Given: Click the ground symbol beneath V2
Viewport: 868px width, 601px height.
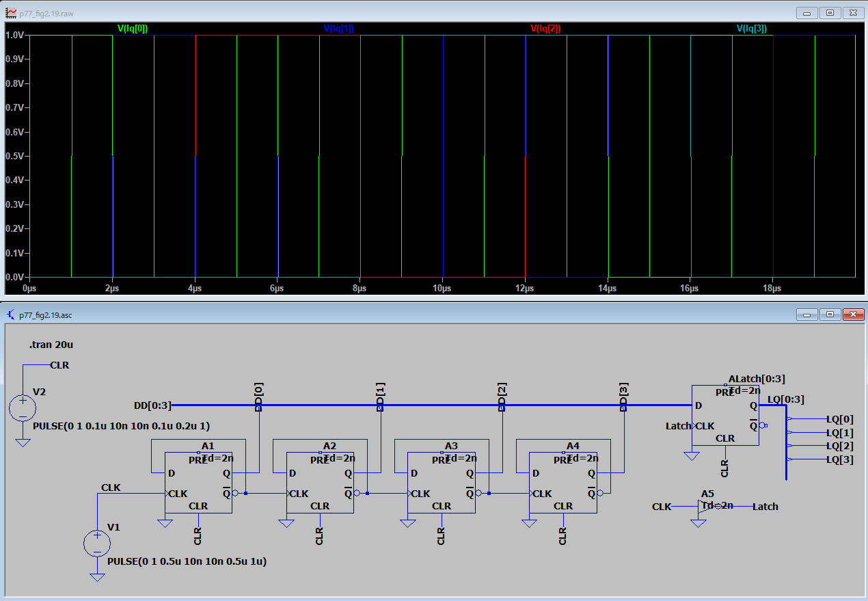Looking at the screenshot, I should point(23,442).
